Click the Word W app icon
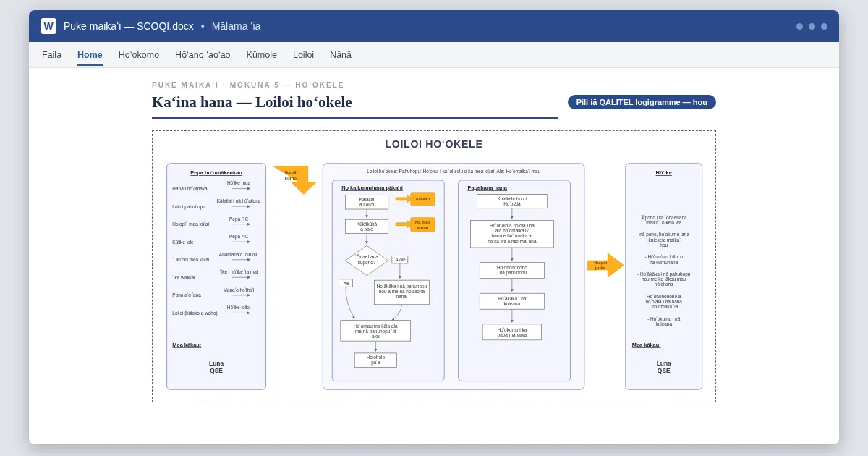This screenshot has width=868, height=456. (48, 26)
